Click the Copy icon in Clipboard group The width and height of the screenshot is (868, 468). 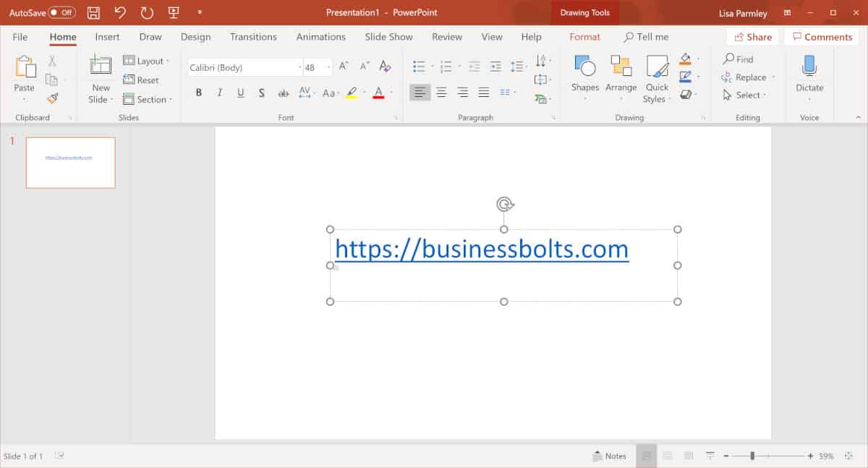[x=51, y=80]
